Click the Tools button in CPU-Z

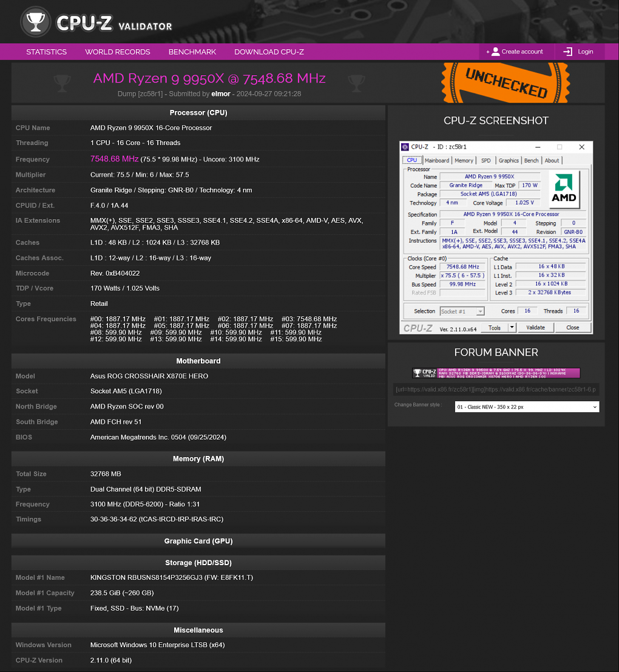(x=495, y=327)
